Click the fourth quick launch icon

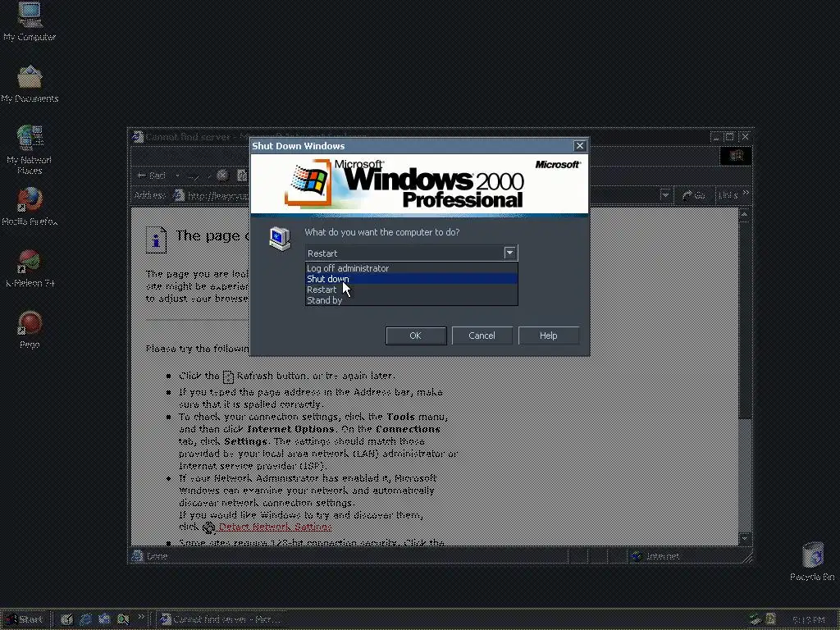pos(123,619)
